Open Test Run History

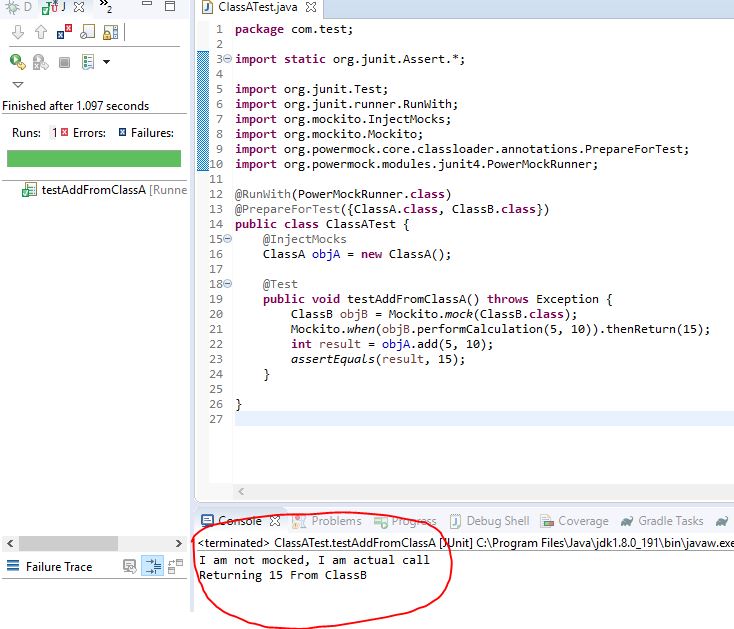tap(88, 62)
